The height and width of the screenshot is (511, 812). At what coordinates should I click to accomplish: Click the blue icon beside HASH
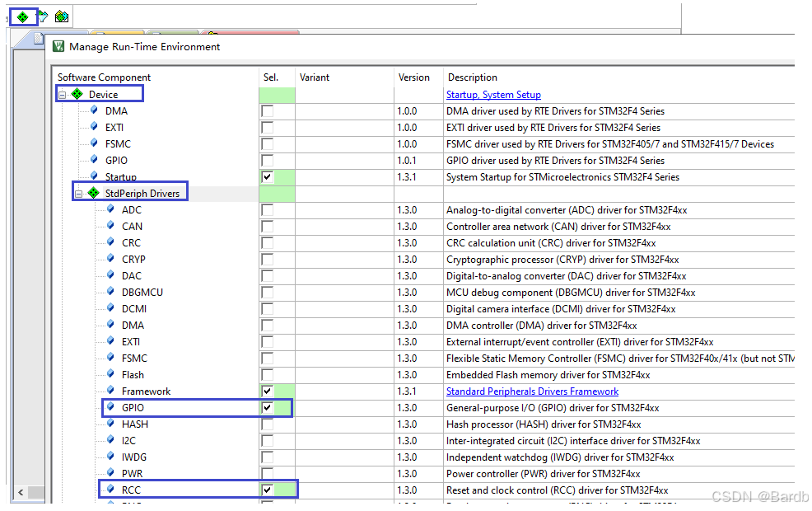110,424
